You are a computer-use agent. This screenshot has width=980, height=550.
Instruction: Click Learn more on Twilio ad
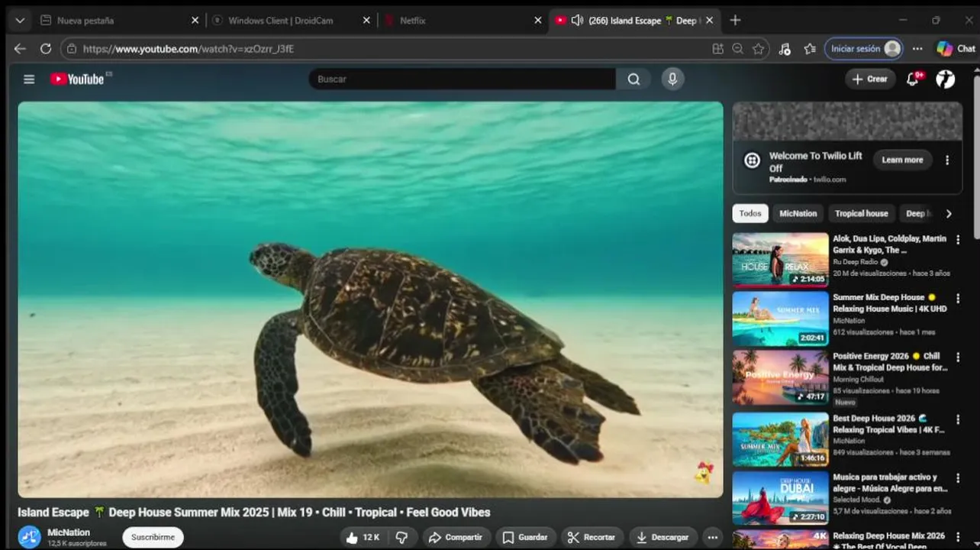[x=902, y=160]
